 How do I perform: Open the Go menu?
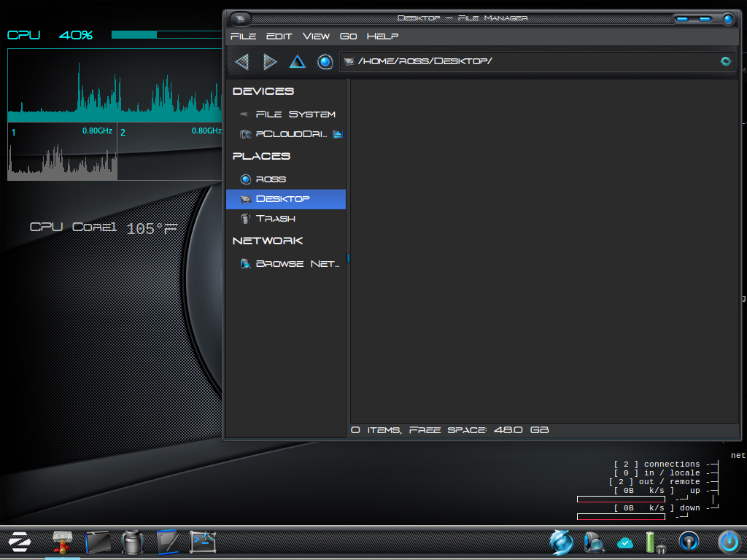[348, 36]
